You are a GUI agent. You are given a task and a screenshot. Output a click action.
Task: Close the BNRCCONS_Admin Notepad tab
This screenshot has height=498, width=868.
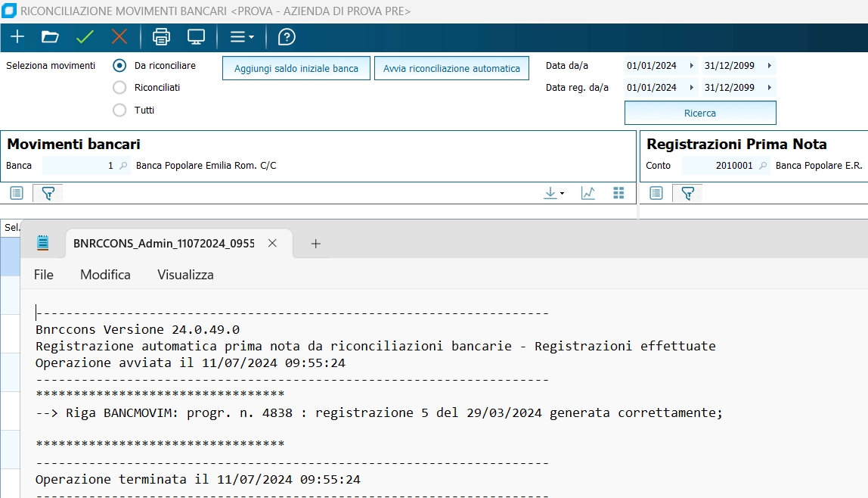[272, 243]
